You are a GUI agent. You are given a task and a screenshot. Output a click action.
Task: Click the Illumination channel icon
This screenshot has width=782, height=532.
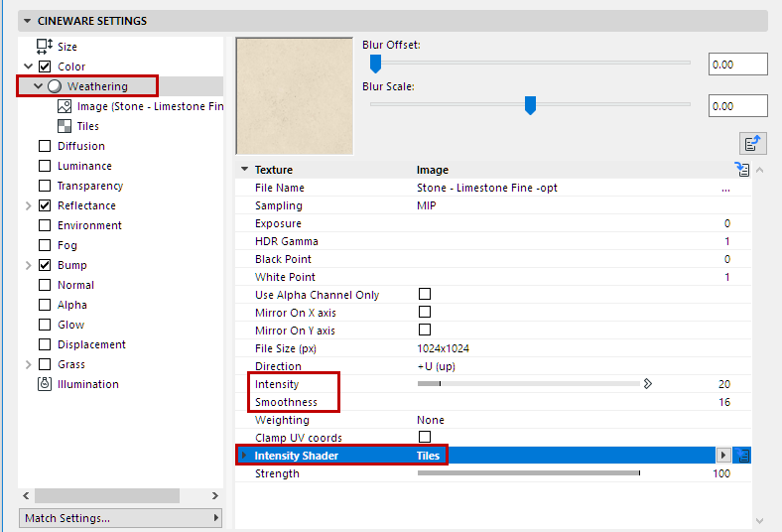click(45, 384)
